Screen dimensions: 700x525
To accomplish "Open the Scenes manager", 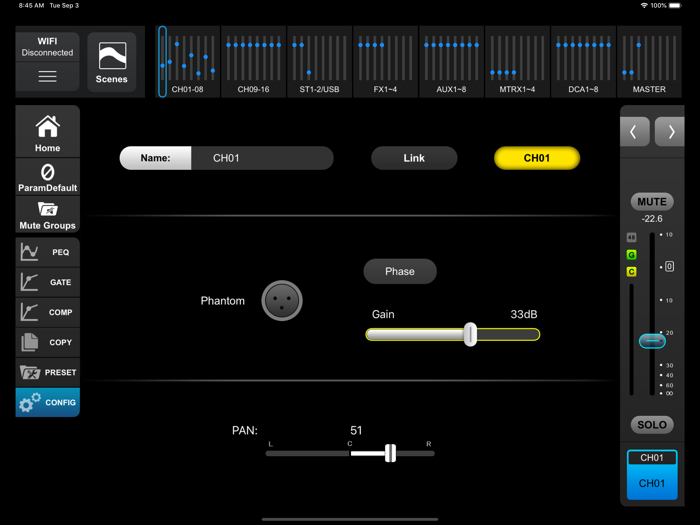I will 112,62.
